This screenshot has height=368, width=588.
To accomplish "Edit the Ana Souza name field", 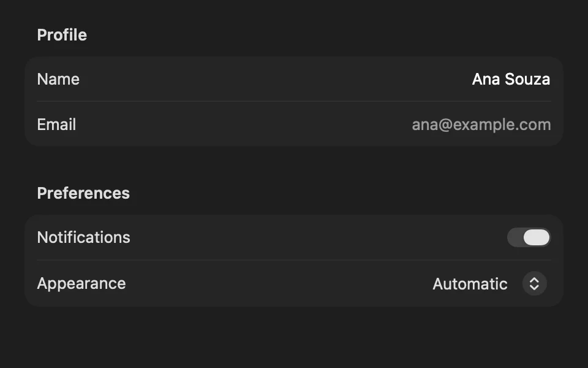I will [511, 79].
